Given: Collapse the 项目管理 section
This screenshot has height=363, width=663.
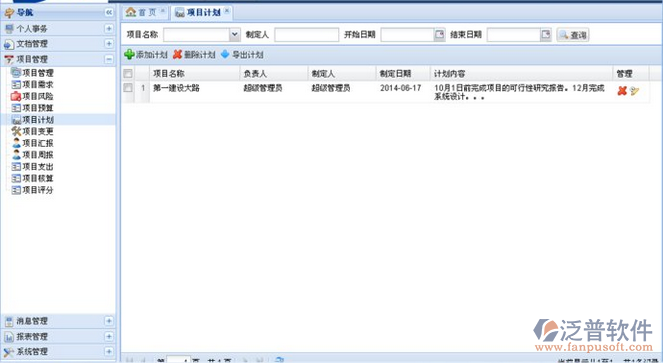Looking at the screenshot, I should 109,59.
